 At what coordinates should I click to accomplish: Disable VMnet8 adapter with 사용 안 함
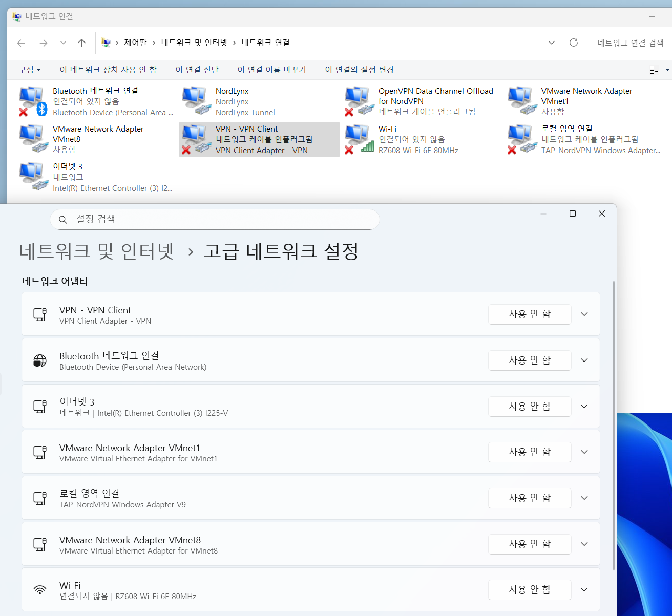point(530,544)
